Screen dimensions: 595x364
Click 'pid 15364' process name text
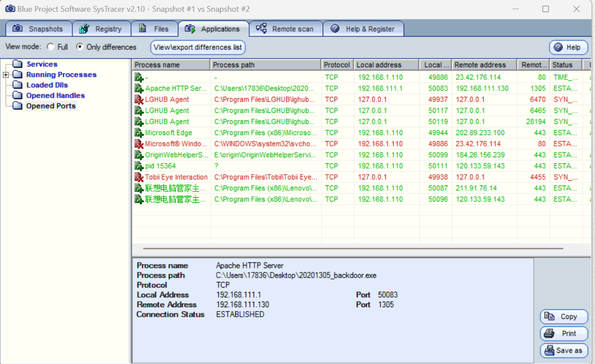(160, 166)
